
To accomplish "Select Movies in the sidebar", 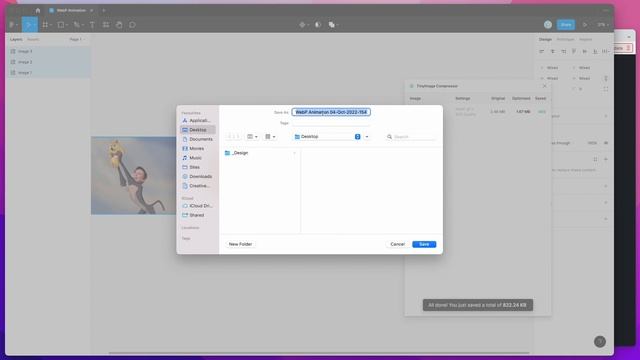I will click(x=198, y=149).
